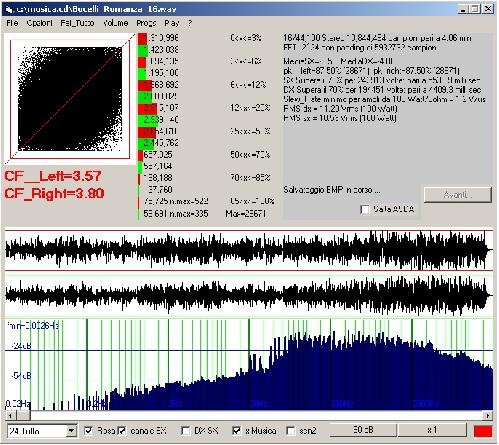
Task: Open the Opzioni menu
Action: point(39,23)
